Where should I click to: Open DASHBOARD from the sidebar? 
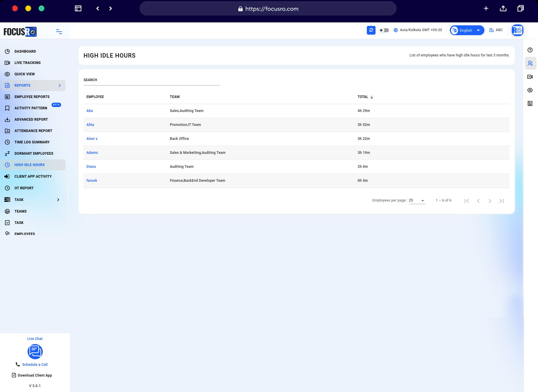tap(25, 51)
